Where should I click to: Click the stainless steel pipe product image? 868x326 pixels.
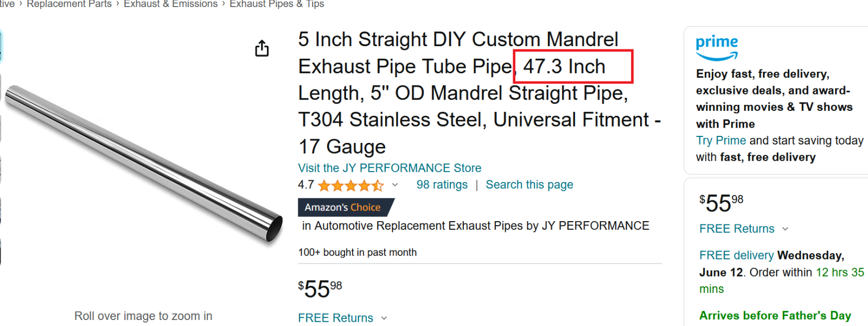pyautogui.click(x=144, y=163)
